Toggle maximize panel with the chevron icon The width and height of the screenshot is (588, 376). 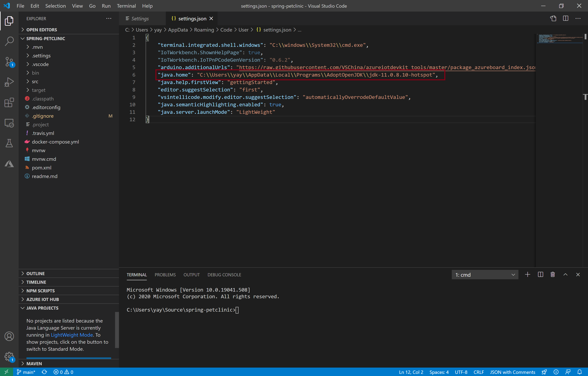click(565, 274)
